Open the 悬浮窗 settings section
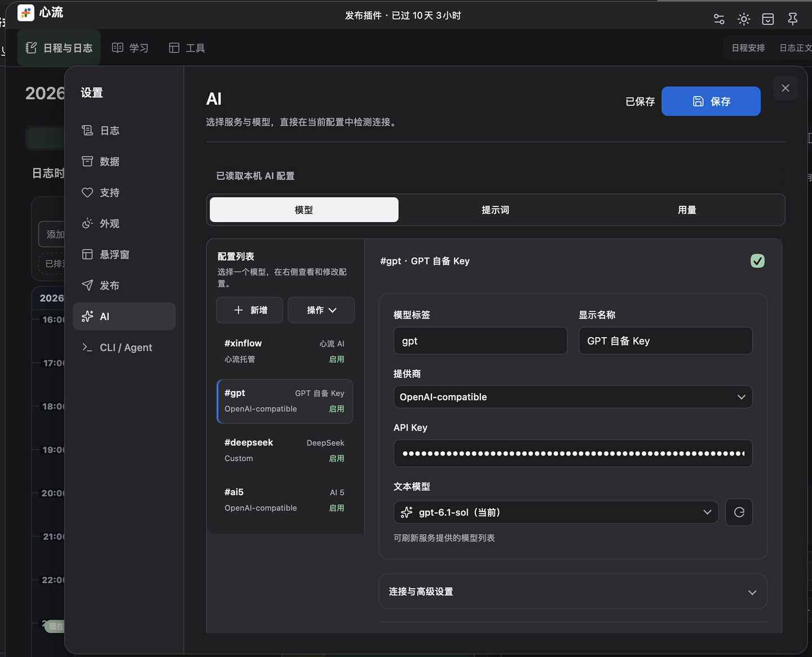Screen dimensions: 812x657 click(x=124, y=254)
